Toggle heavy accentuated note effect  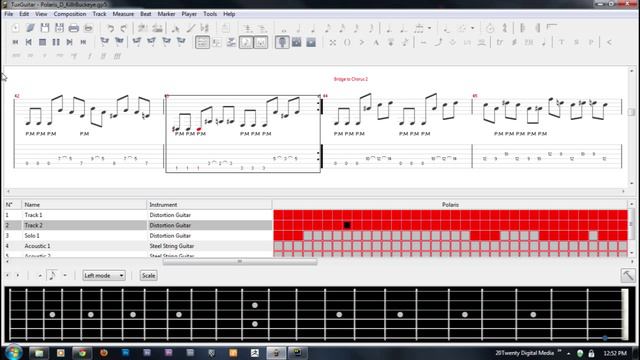click(376, 42)
